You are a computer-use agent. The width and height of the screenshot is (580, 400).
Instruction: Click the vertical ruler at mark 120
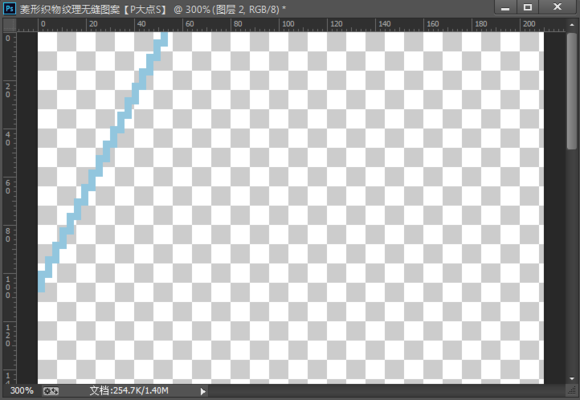coord(8,335)
